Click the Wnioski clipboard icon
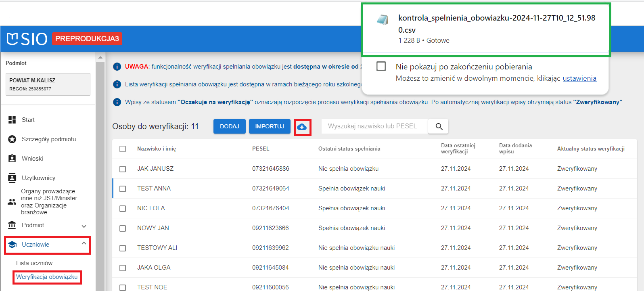The image size is (644, 291). coord(12,159)
